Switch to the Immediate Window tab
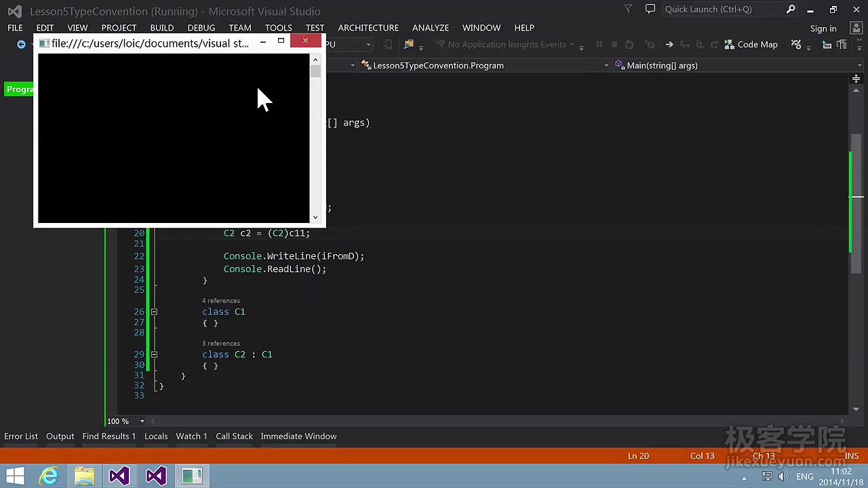This screenshot has width=868, height=488. point(298,436)
